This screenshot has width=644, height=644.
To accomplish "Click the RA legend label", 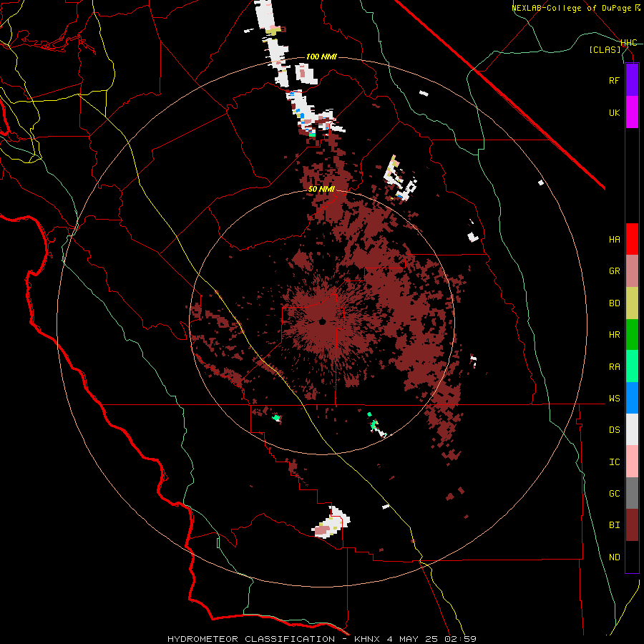I will click(614, 367).
